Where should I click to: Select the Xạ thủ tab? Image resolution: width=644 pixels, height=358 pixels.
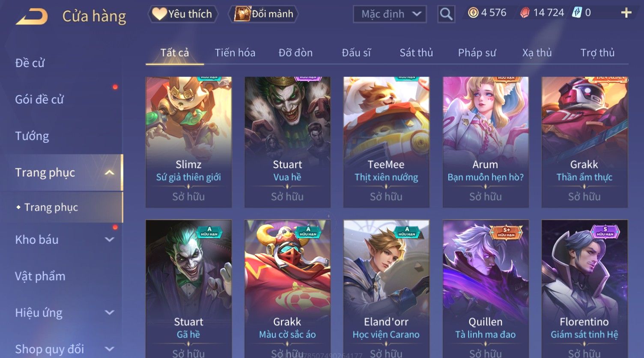point(537,53)
